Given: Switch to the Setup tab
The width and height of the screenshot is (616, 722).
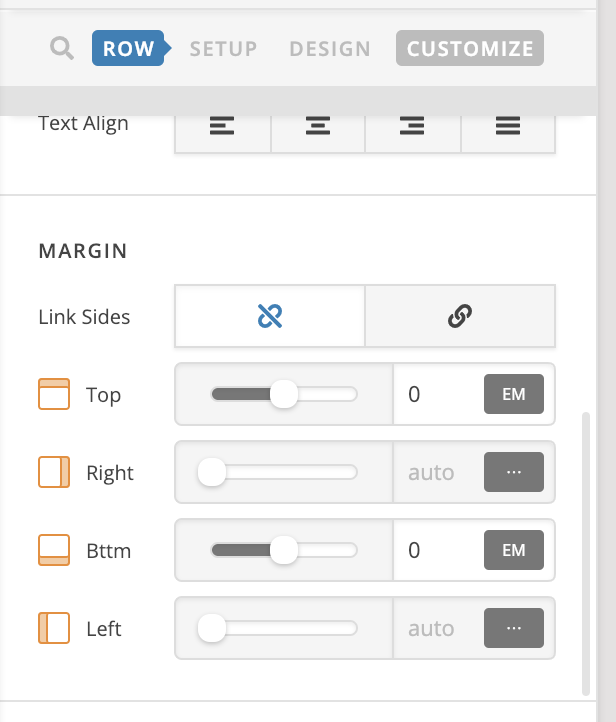Looking at the screenshot, I should point(223,49).
